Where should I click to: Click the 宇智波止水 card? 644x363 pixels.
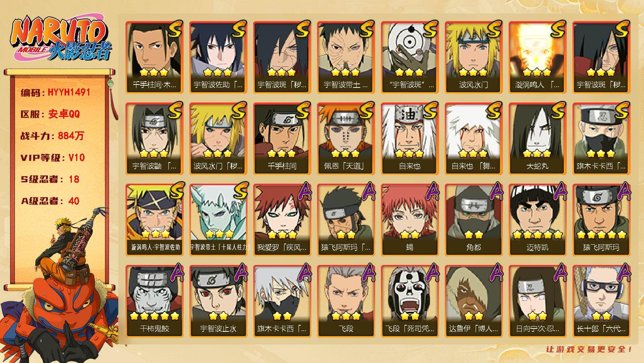tap(218, 301)
